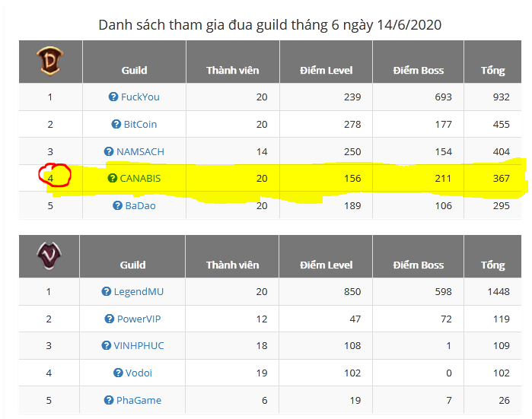Open the LegendMU guild link

click(139, 291)
